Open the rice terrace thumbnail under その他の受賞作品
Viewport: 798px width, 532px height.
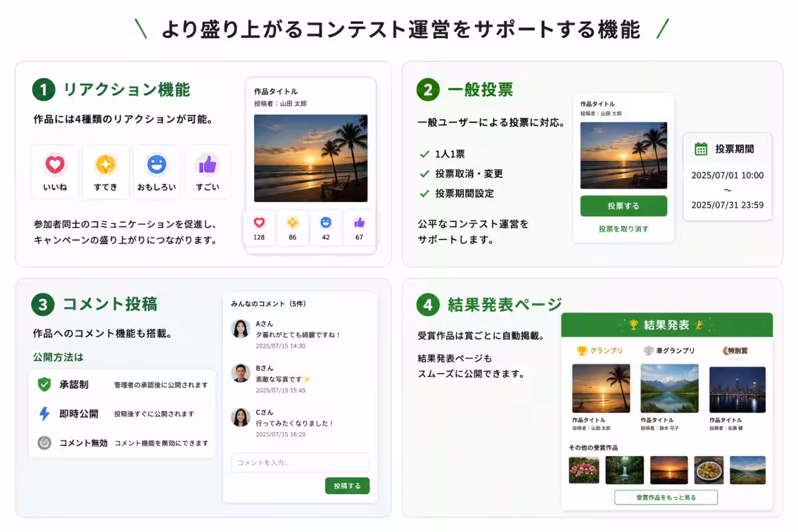(x=747, y=469)
